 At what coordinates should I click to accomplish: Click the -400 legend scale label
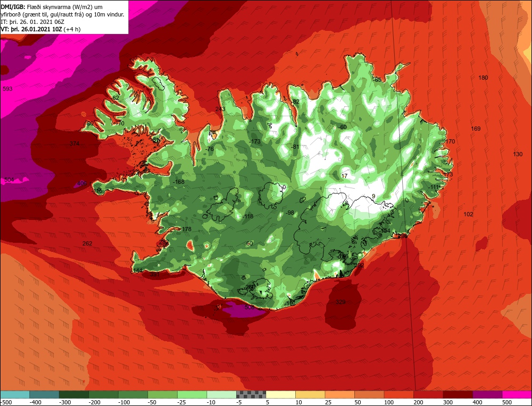point(36,402)
